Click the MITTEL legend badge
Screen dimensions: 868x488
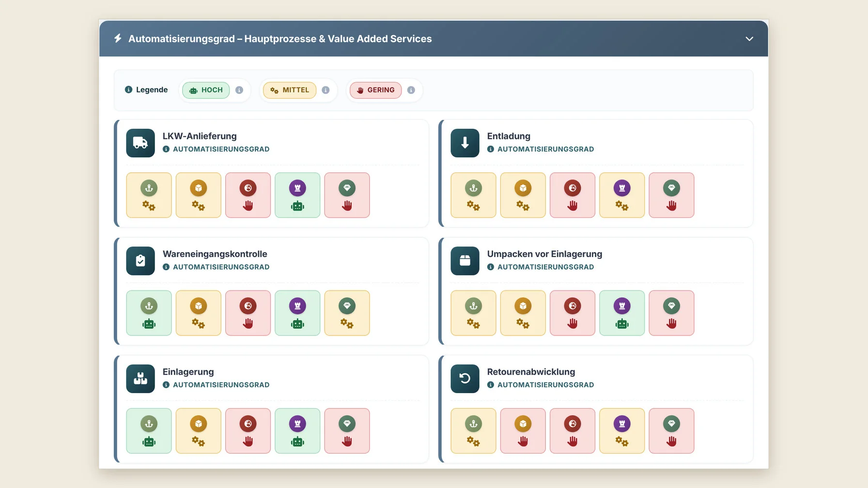(290, 90)
